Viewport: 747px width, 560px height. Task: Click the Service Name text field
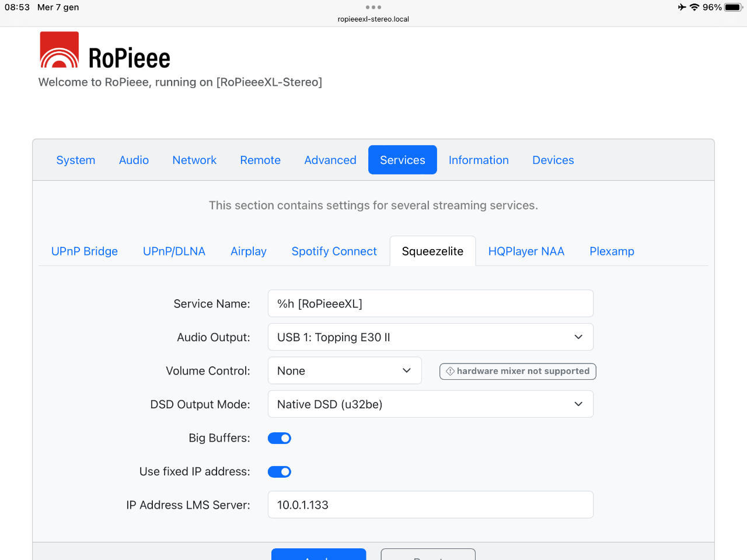point(430,304)
